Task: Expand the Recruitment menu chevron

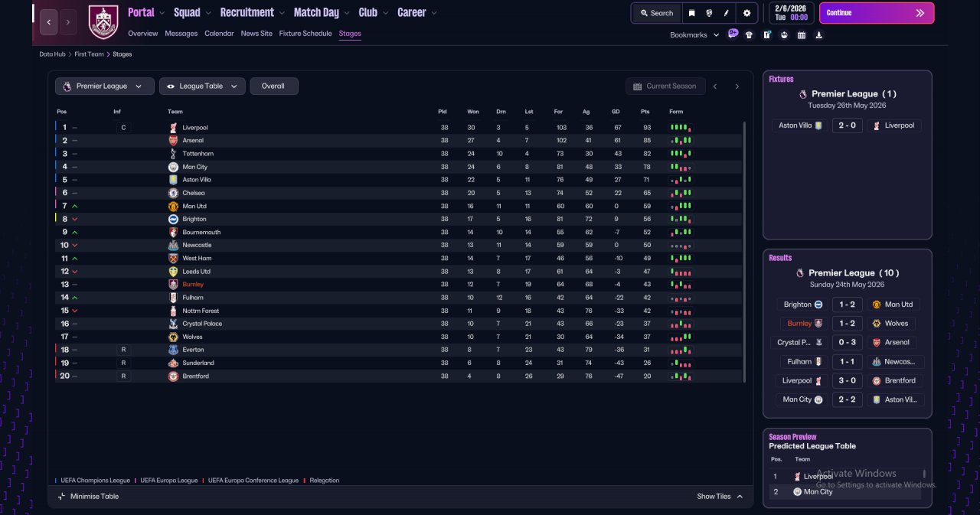Action: point(283,13)
